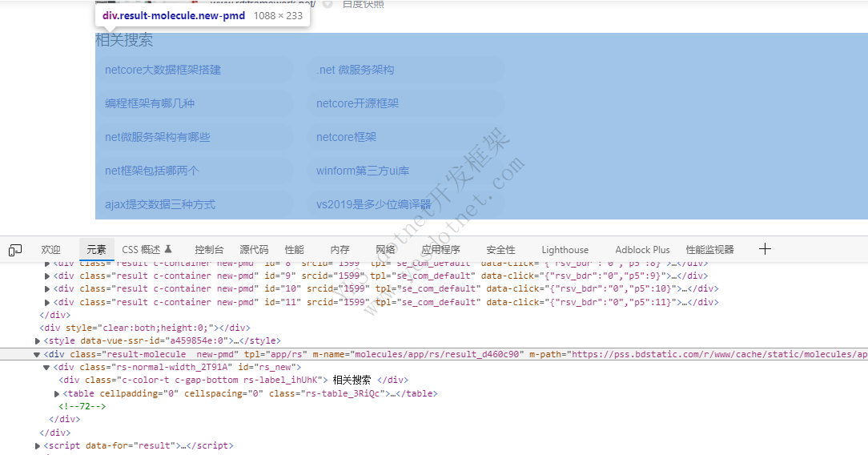This screenshot has width=868, height=455.
Task: Click related search netcore框架
Action: 346,137
